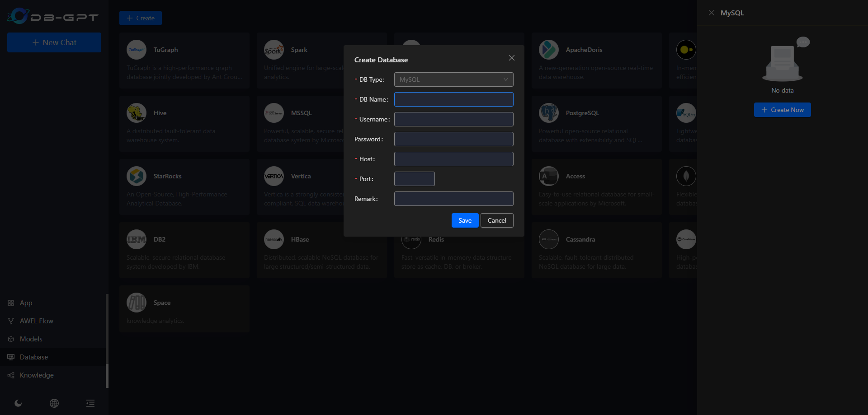This screenshot has width=868, height=415.
Task: Click the Space logo icon
Action: pos(137,303)
